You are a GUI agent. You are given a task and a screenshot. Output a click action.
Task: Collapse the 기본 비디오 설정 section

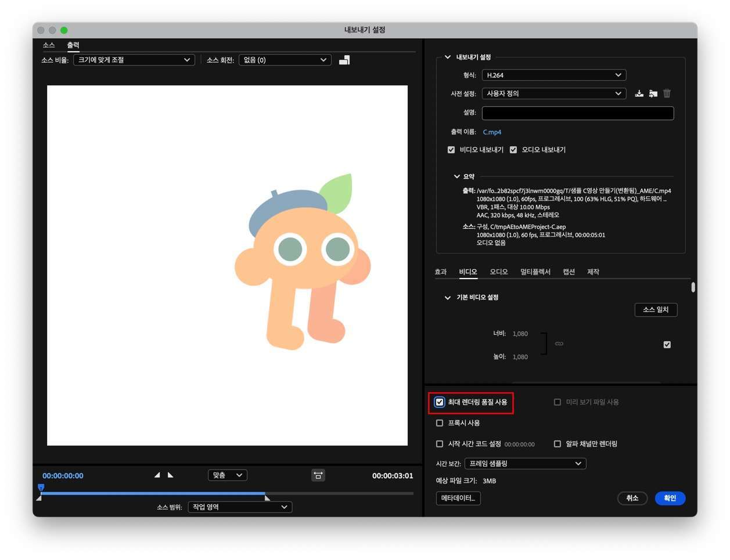coord(447,298)
